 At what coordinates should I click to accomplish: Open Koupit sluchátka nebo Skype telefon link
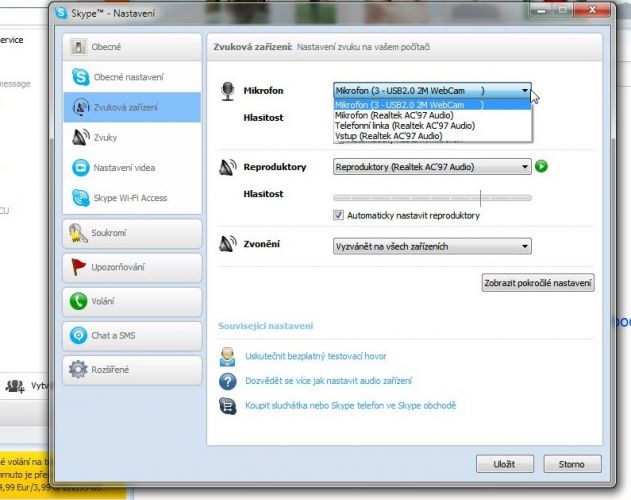351,405
